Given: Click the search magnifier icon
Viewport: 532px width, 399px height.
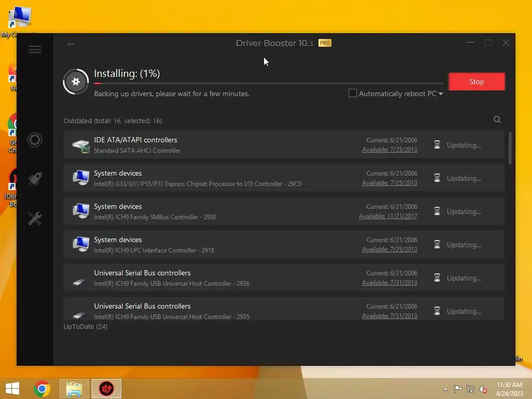Looking at the screenshot, I should coord(497,119).
